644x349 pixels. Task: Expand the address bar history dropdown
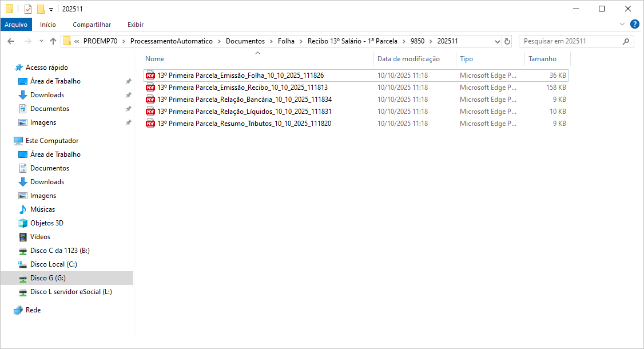pyautogui.click(x=498, y=41)
